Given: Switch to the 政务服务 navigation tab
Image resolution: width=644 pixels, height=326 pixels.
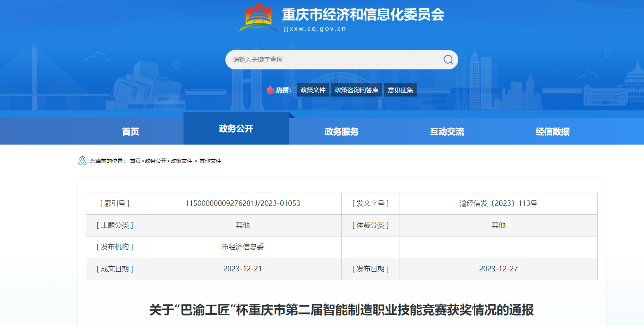Looking at the screenshot, I should tap(341, 131).
